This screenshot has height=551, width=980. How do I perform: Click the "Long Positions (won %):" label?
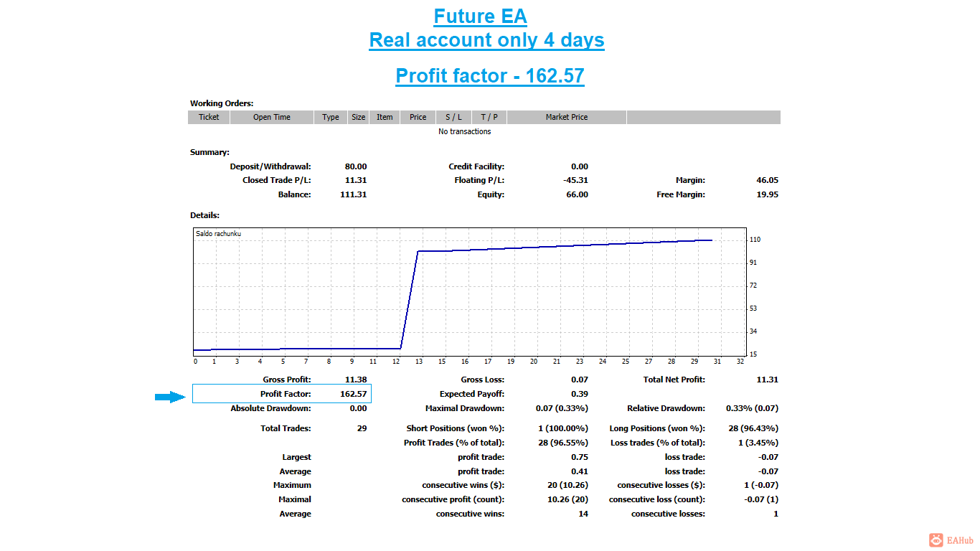(x=657, y=428)
